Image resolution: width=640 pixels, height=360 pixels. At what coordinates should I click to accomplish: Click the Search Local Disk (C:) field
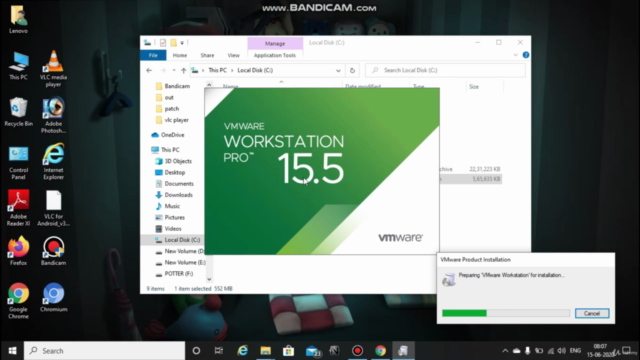(445, 70)
